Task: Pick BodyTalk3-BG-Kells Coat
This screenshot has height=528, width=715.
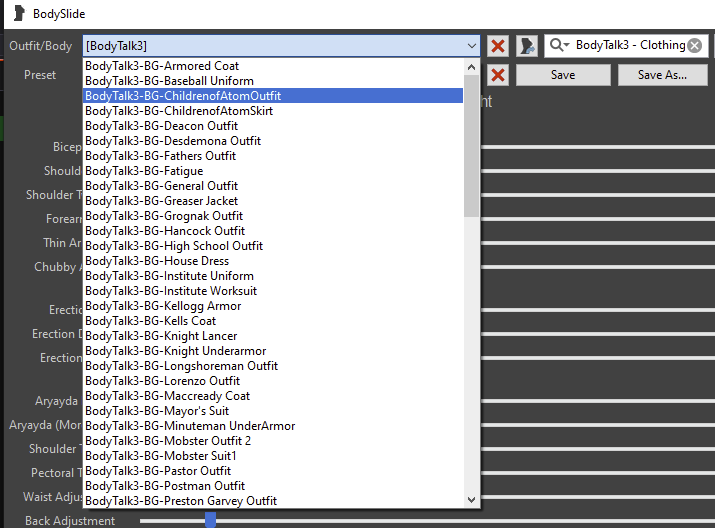Action: (273, 321)
